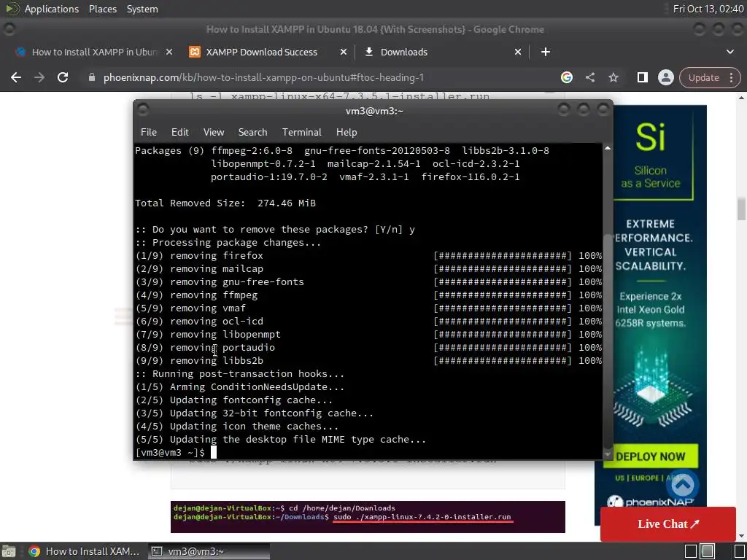Screen dimensions: 747x560
Task: Click the removing firefox progress line
Action: coord(368,256)
